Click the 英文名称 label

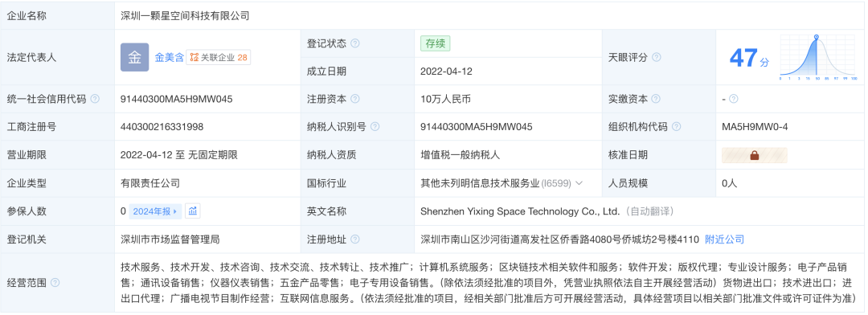click(x=326, y=211)
